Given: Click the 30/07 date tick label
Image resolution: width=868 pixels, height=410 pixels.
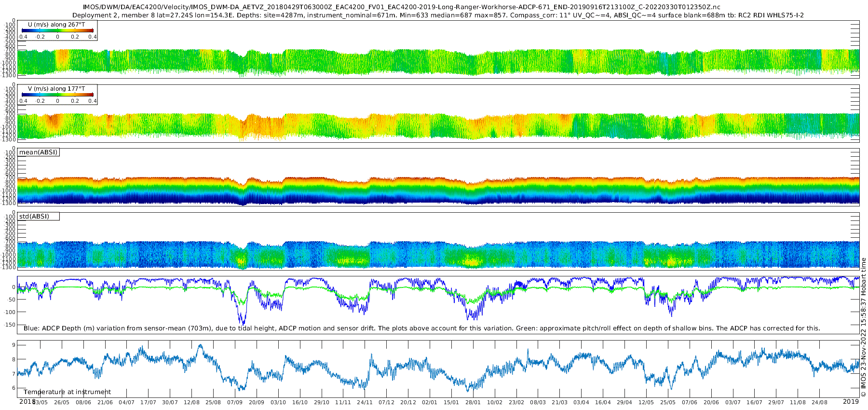Looking at the screenshot, I should click(x=170, y=402).
